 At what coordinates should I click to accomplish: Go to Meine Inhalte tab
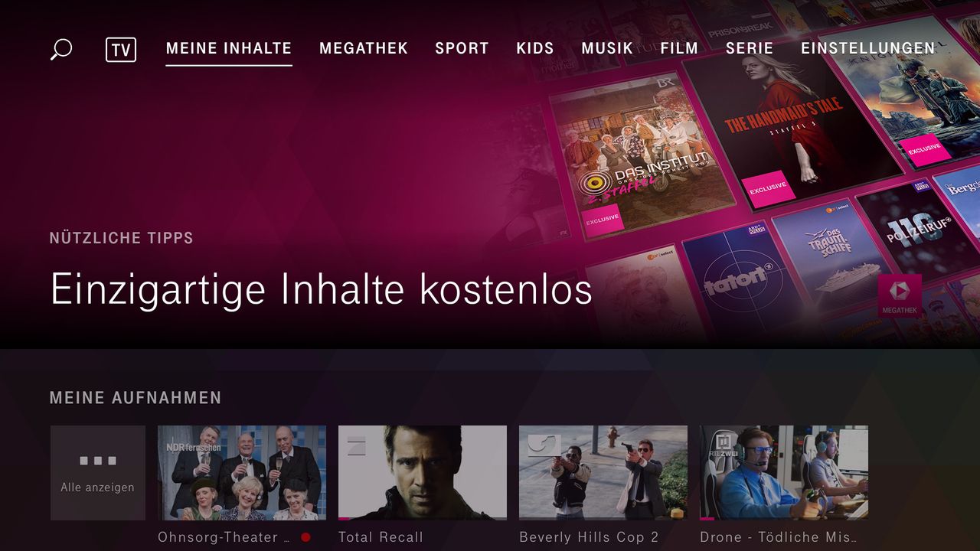click(x=229, y=49)
